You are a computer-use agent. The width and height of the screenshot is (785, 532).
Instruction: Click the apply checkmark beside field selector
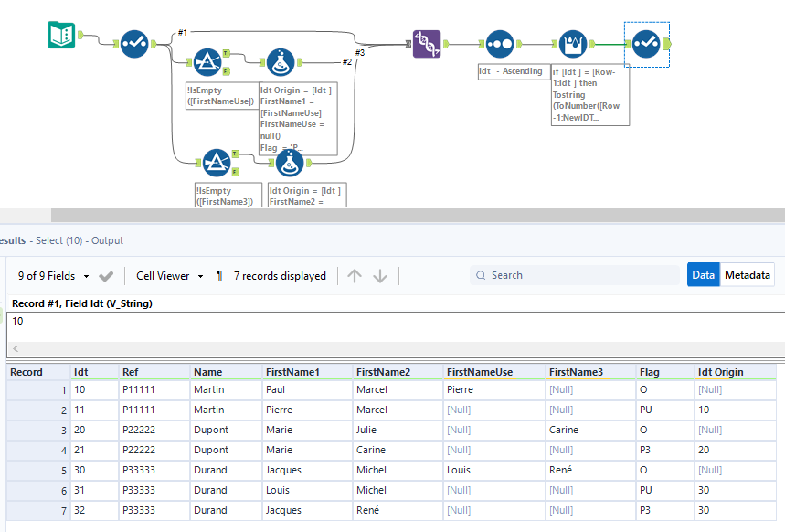tap(104, 275)
